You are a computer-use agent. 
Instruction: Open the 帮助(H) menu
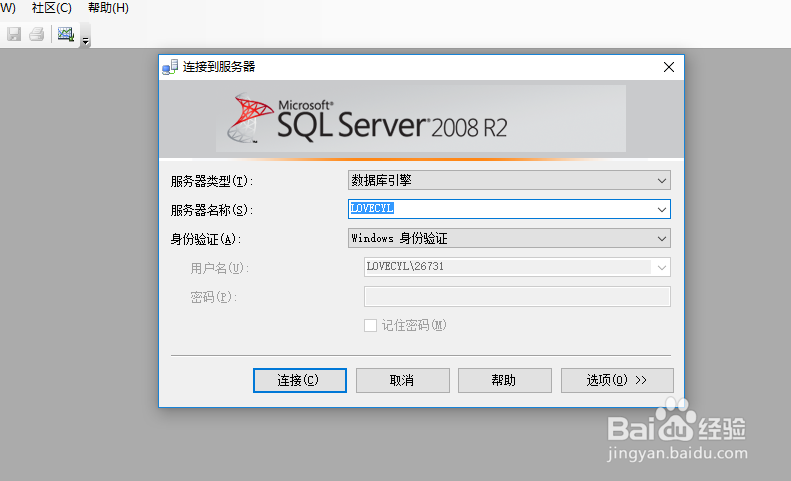[x=108, y=8]
